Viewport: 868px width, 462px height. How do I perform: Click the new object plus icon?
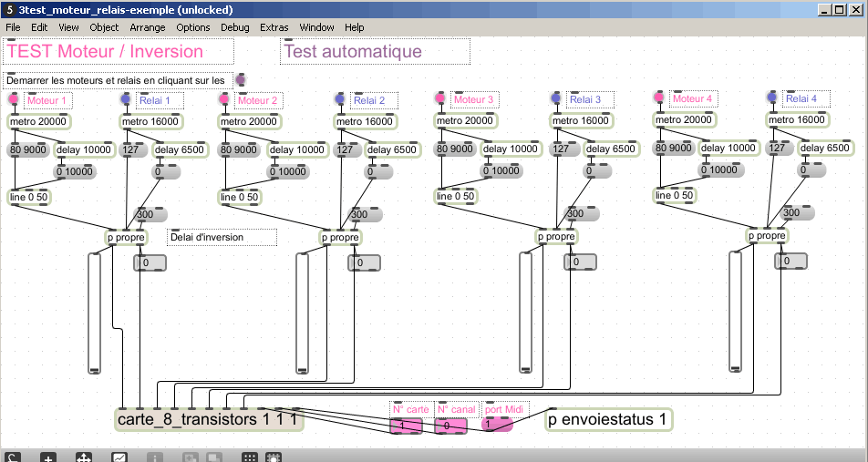48,457
